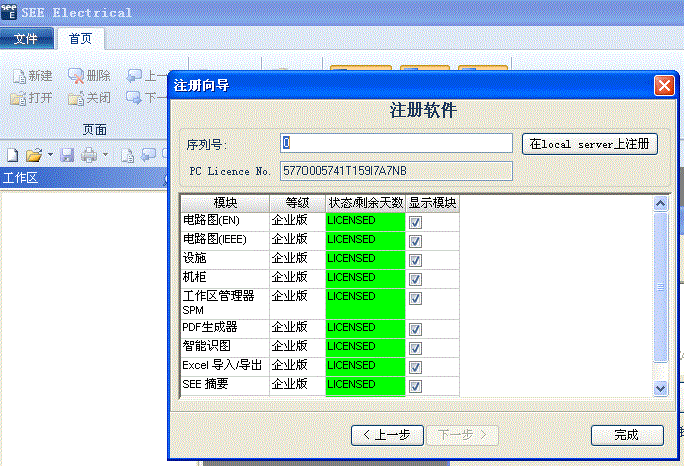
Task: Click the previous page icon in quick toolbar
Action: [148, 155]
